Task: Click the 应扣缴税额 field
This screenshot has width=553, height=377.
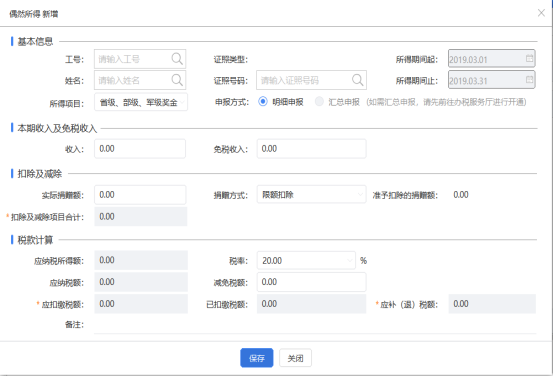Action: 141,304
